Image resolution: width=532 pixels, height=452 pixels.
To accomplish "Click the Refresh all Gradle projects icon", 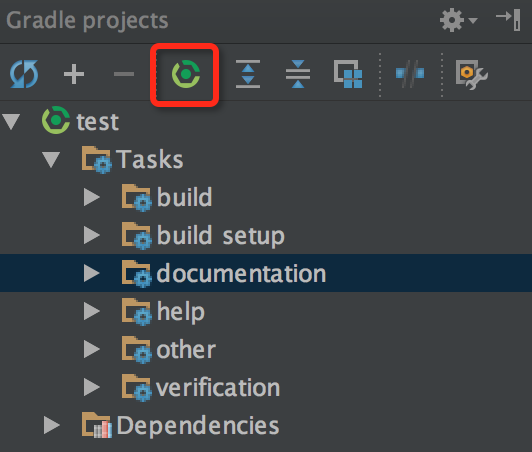I will point(24,74).
